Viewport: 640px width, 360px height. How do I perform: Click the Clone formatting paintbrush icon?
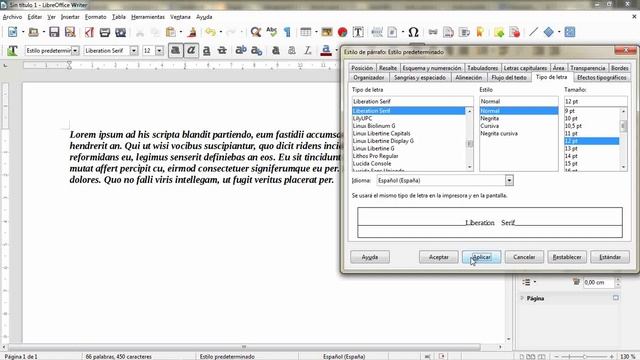pos(192,32)
